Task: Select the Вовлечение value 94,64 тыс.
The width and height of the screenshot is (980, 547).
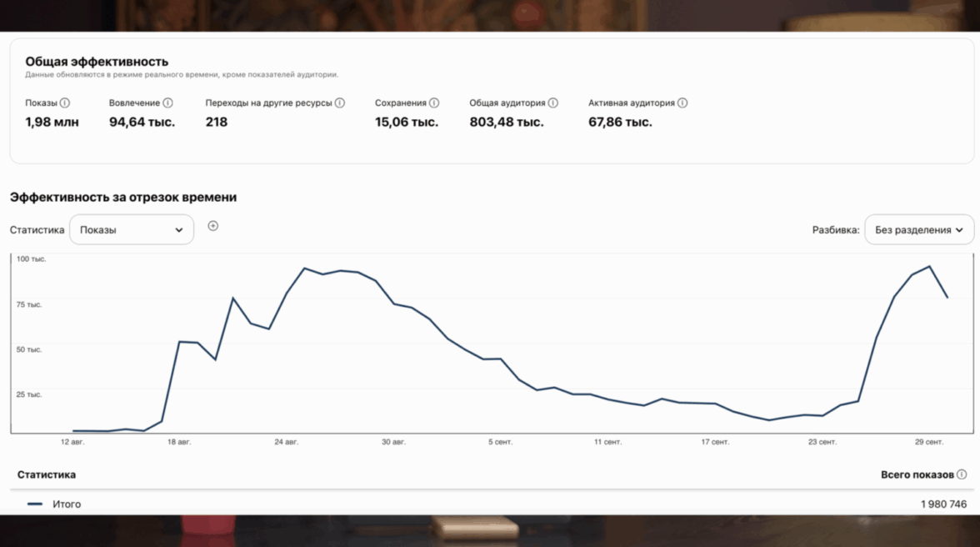Action: click(142, 123)
